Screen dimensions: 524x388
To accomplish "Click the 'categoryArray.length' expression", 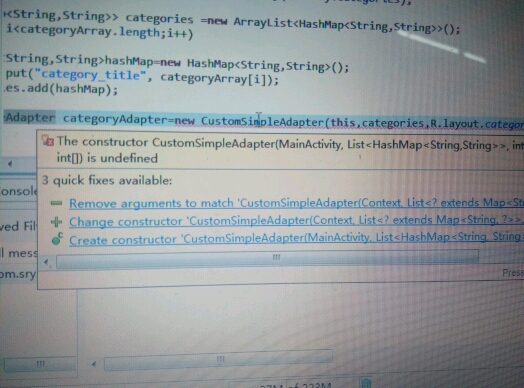I will (x=90, y=31).
